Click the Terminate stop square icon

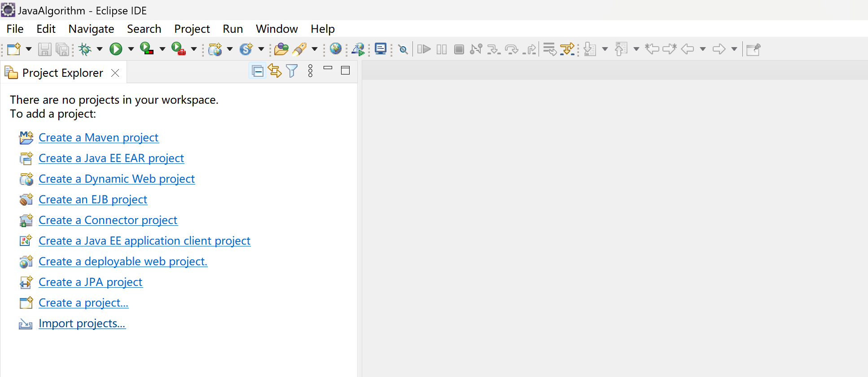(x=459, y=49)
